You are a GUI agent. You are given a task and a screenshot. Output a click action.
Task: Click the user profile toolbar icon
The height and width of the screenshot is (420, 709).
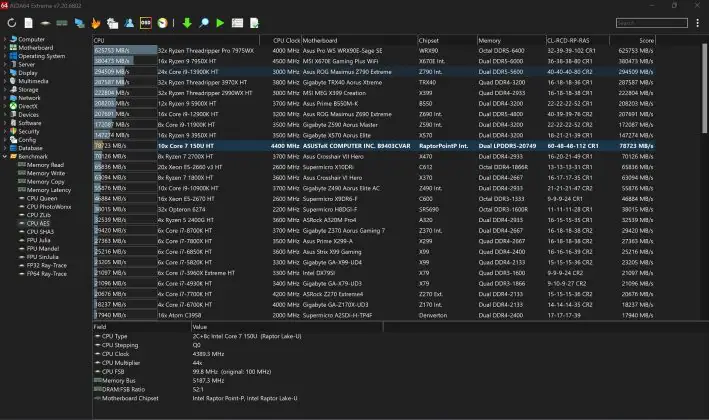pyautogui.click(x=129, y=23)
